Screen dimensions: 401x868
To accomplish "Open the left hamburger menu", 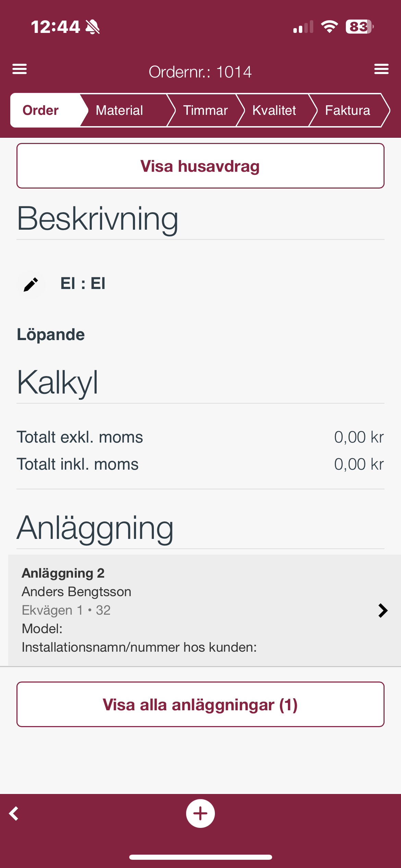I will (x=20, y=69).
